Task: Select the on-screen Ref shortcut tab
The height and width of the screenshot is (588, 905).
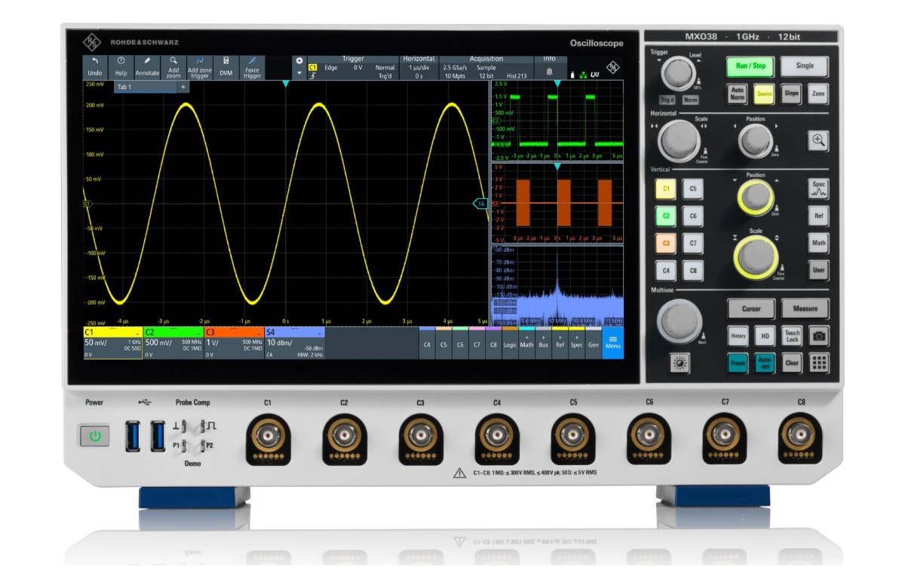Action: coord(560,342)
